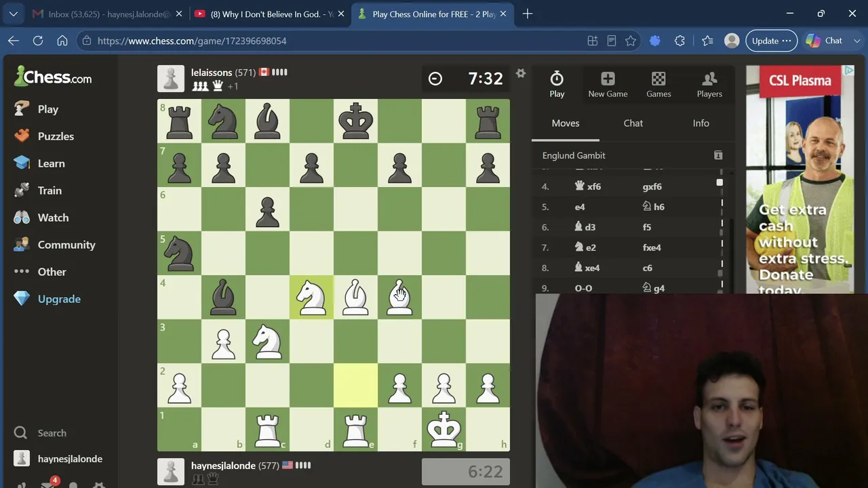Open the Puzzles section
Screen dimensions: 868x488
[x=45, y=136]
